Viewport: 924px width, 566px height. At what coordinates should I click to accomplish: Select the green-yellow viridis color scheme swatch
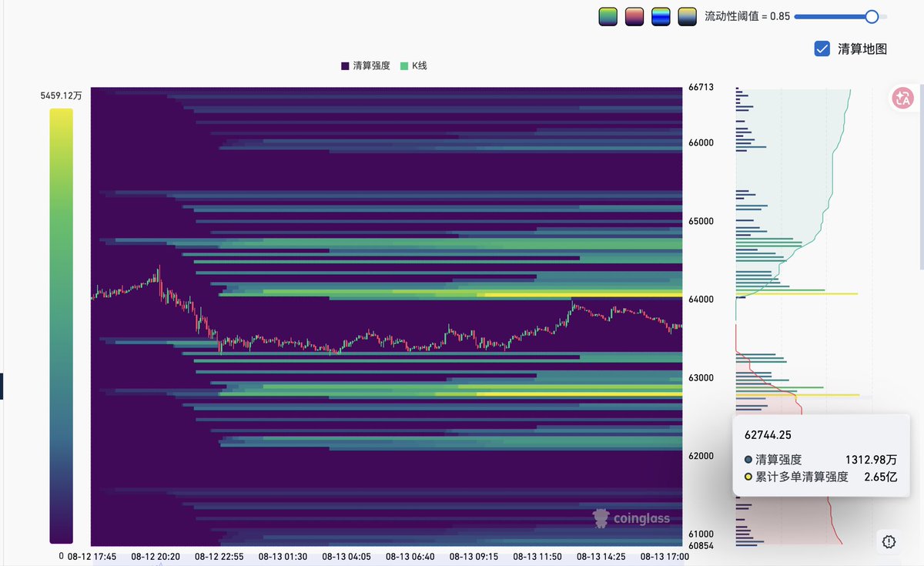[608, 17]
